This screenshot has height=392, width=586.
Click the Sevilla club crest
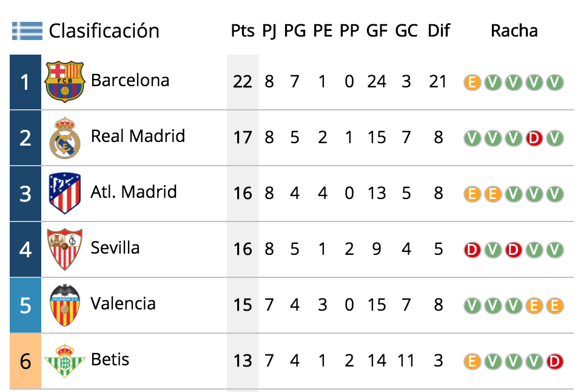click(x=65, y=249)
